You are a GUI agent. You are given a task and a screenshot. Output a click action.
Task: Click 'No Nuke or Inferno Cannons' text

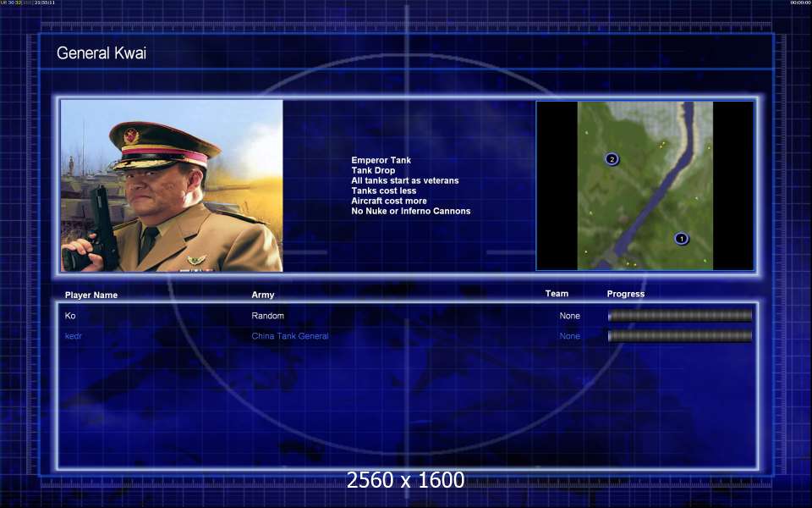[411, 211]
